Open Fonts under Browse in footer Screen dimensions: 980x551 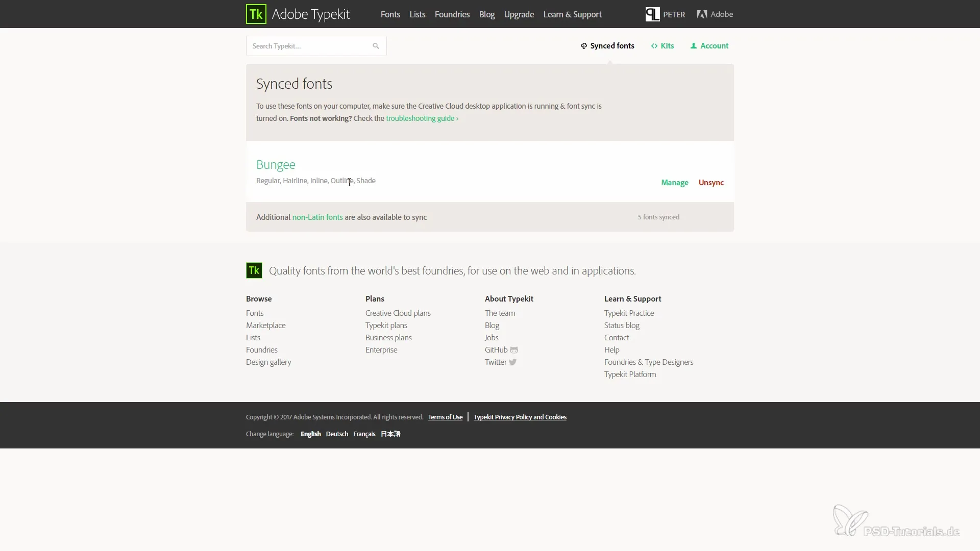[255, 313]
